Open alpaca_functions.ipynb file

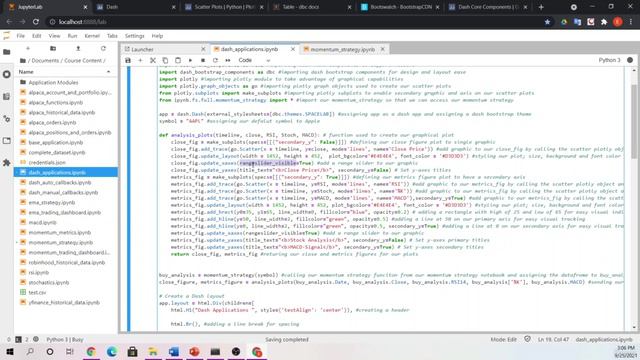(56, 102)
